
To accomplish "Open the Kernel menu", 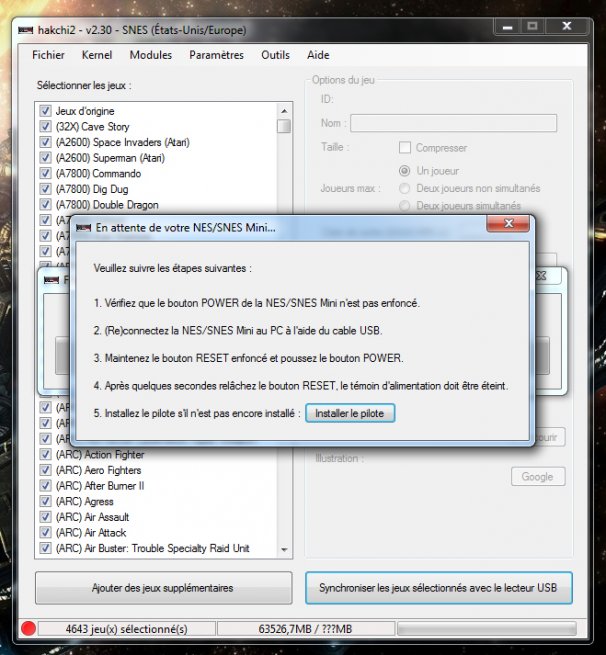I will pos(97,55).
